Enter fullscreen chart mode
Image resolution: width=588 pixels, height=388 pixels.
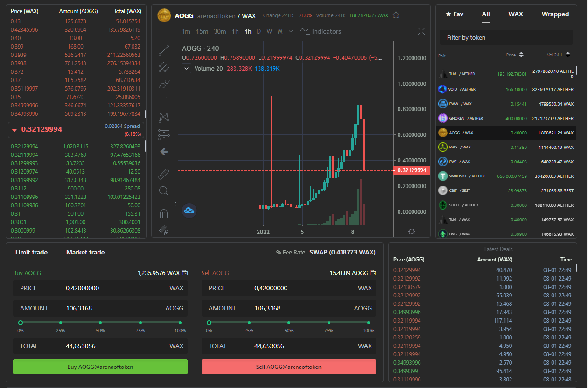(421, 31)
